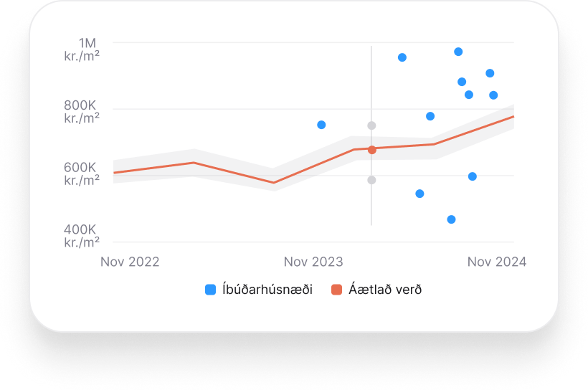
Task: Click the upper gray dot on the vertical hover line
Action: 371,125
